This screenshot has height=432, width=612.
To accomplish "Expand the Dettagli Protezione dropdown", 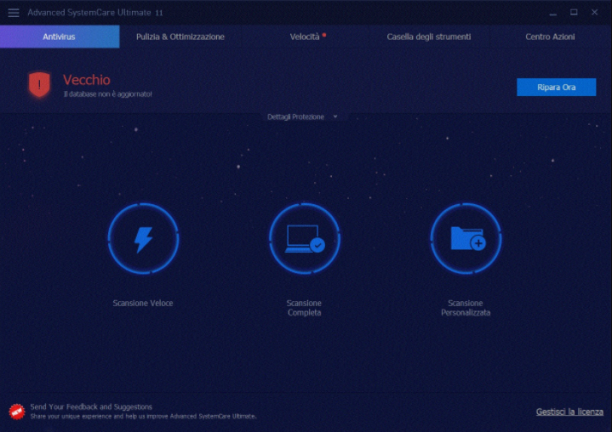I will pos(302,117).
